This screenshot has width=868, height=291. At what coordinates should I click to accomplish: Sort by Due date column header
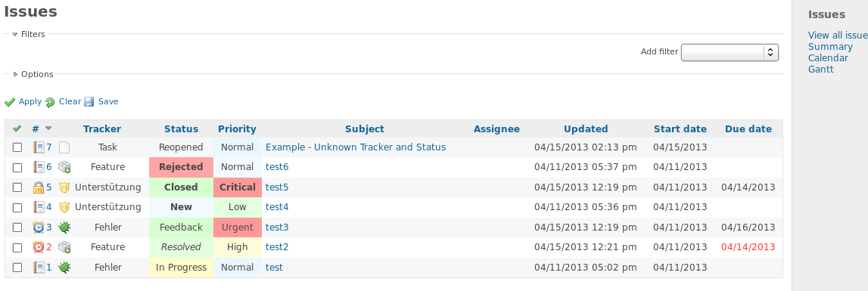[748, 129]
